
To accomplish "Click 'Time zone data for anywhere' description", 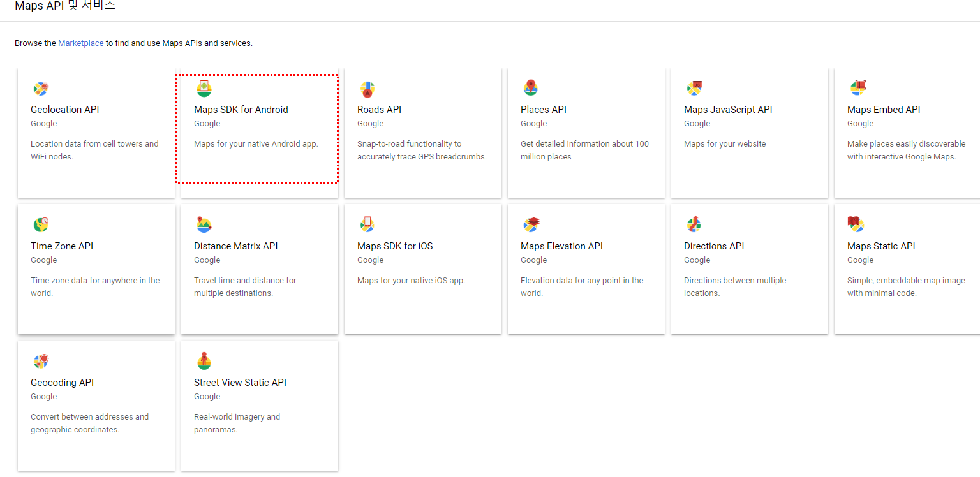I will click(95, 287).
